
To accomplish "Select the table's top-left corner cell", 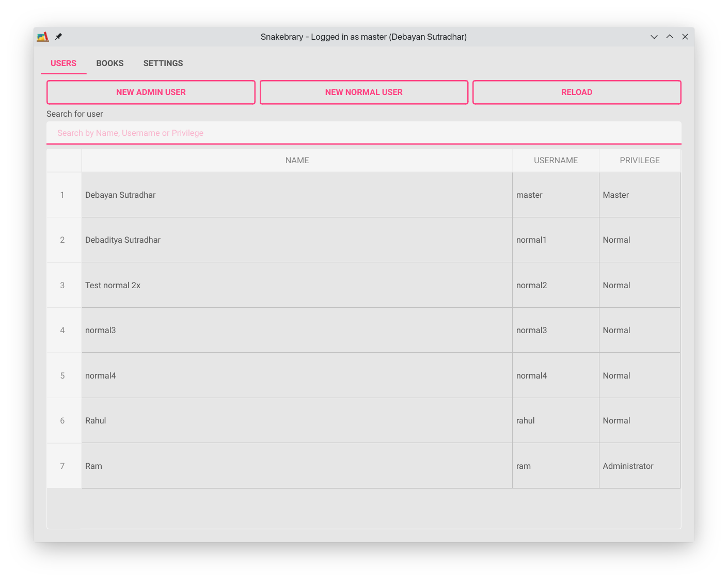I will coord(64,161).
